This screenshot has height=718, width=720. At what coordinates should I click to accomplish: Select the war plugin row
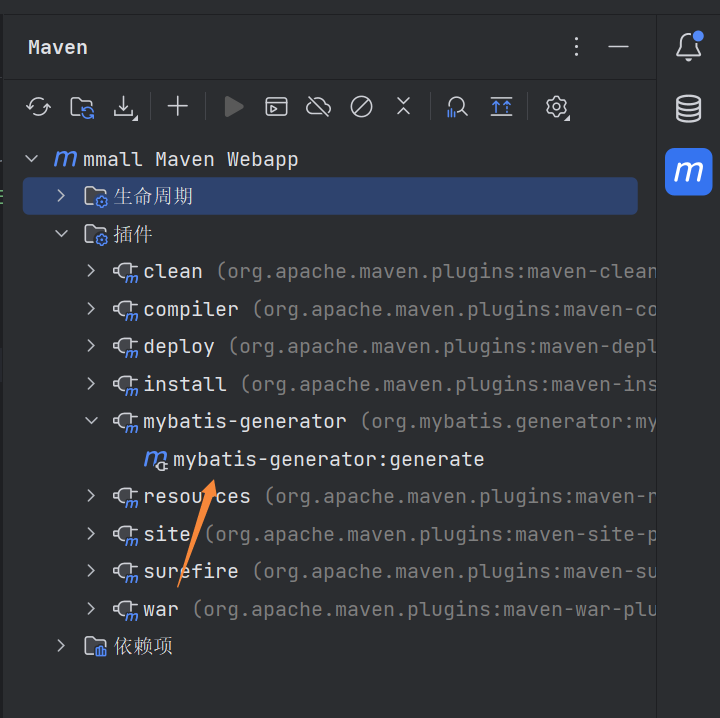(330, 609)
